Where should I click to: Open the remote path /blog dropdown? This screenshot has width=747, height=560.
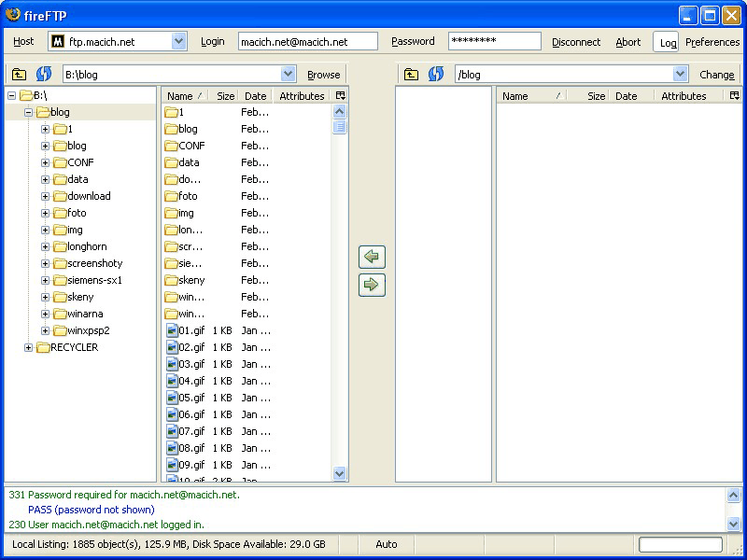(x=680, y=75)
